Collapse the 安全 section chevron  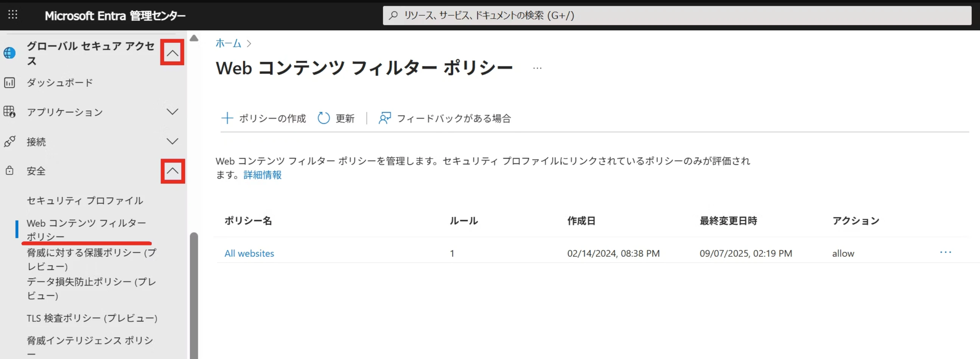[x=173, y=171]
